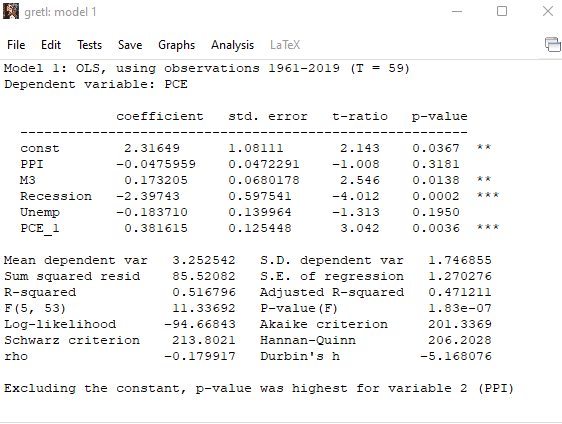Open the Analysis menu
562x424 pixels.
point(232,45)
